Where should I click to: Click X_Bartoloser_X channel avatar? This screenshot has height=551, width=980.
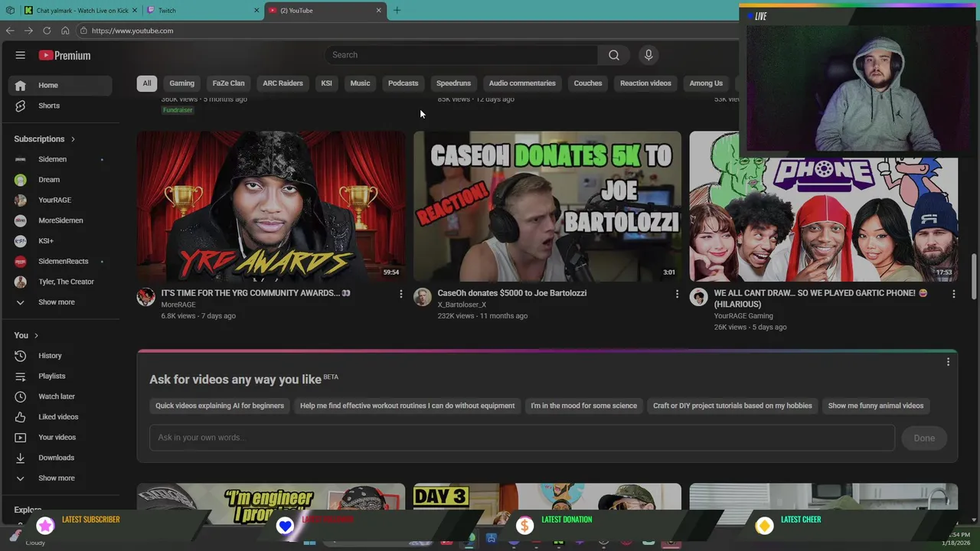(422, 297)
